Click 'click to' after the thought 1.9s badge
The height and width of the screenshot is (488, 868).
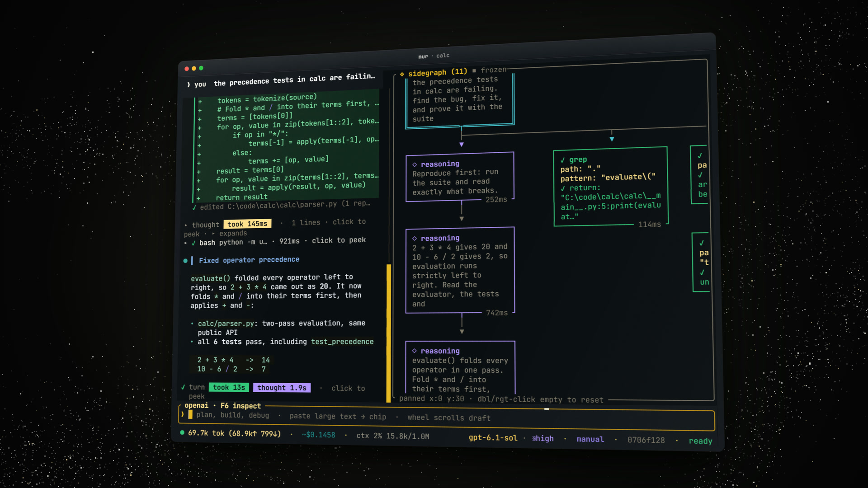[348, 388]
